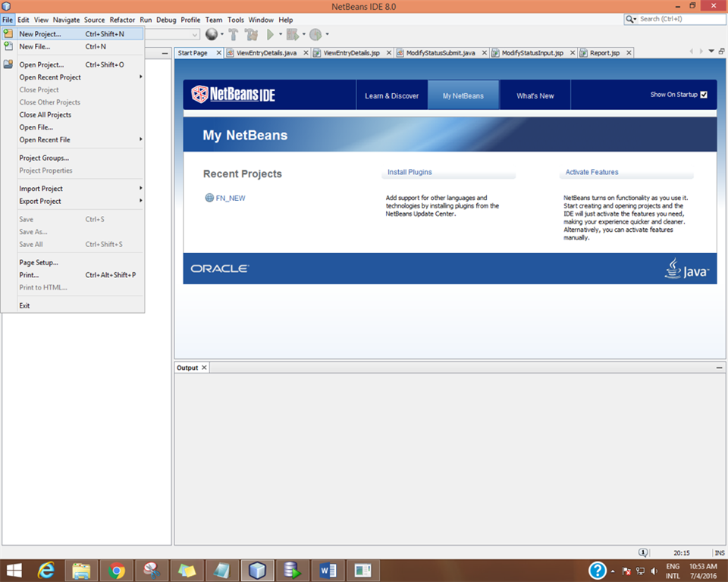Expand the Open Recent Project submenu

coord(141,77)
